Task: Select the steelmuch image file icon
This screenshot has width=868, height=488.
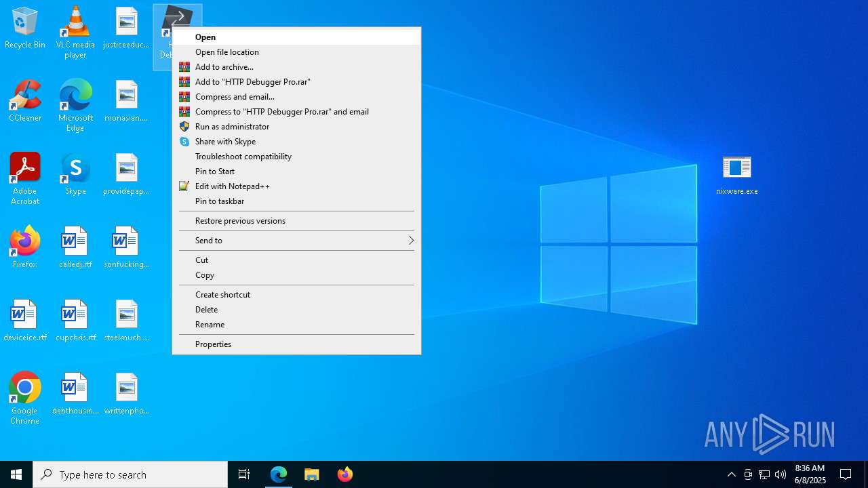Action: click(126, 321)
